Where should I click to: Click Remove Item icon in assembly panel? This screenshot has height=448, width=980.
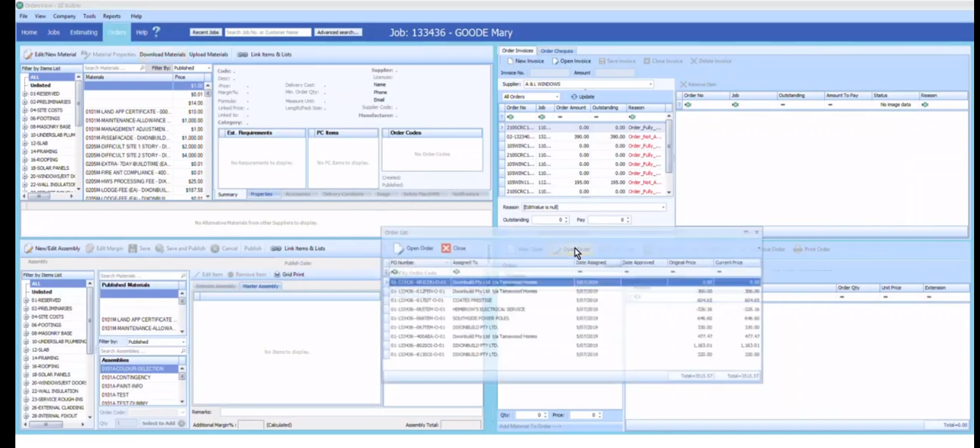[x=231, y=275]
